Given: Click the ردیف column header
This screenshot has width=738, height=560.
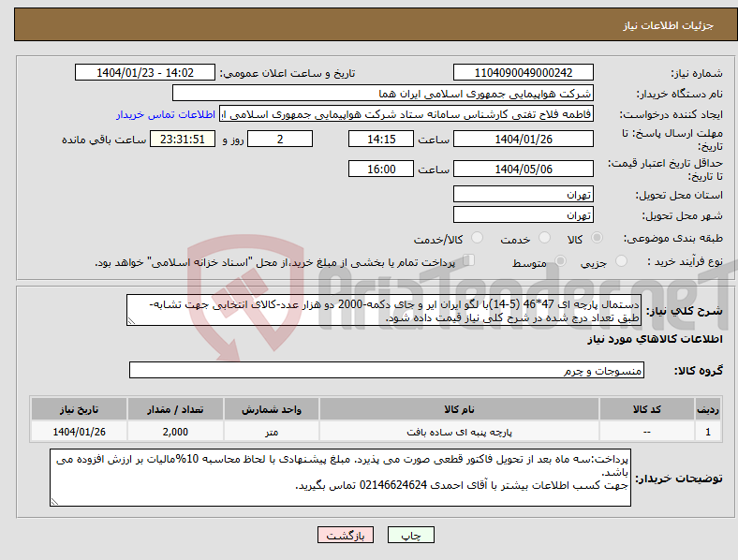Looking at the screenshot, I should pyautogui.click(x=708, y=409).
